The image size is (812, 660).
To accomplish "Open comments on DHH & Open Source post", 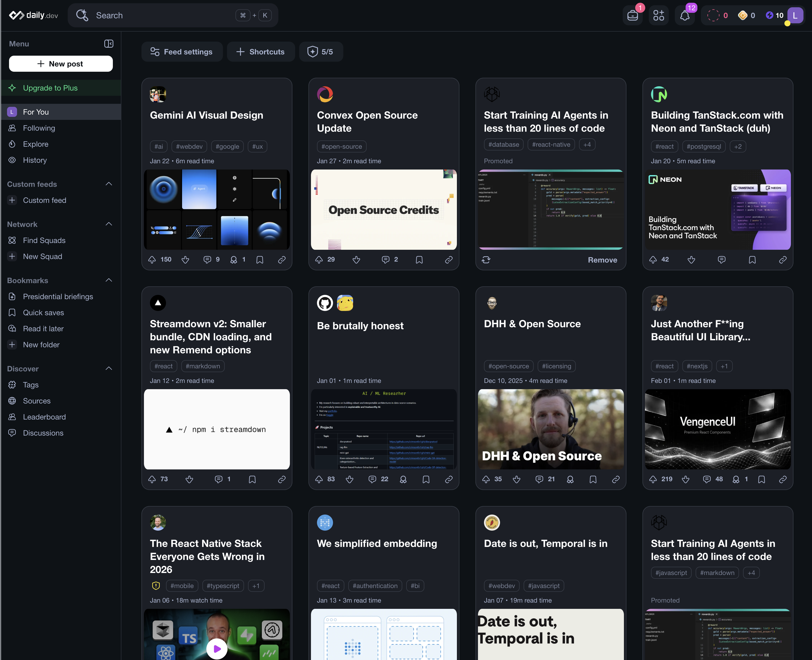I will tap(539, 479).
